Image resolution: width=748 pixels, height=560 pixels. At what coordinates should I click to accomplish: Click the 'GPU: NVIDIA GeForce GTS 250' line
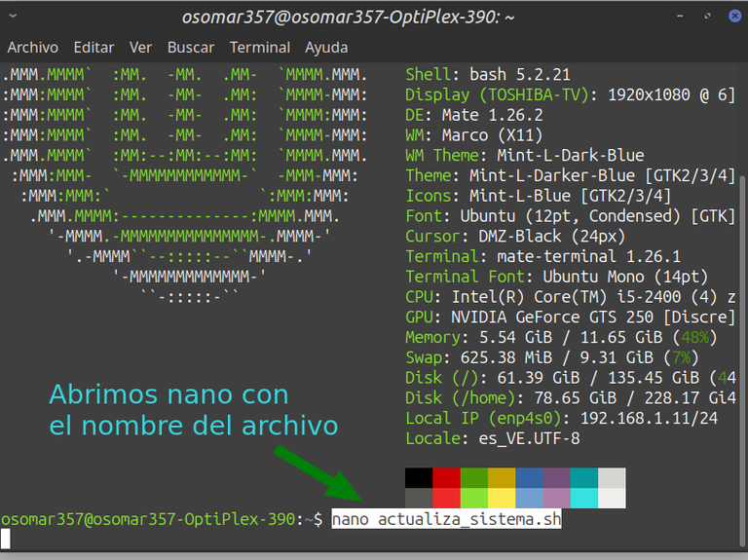(x=570, y=317)
